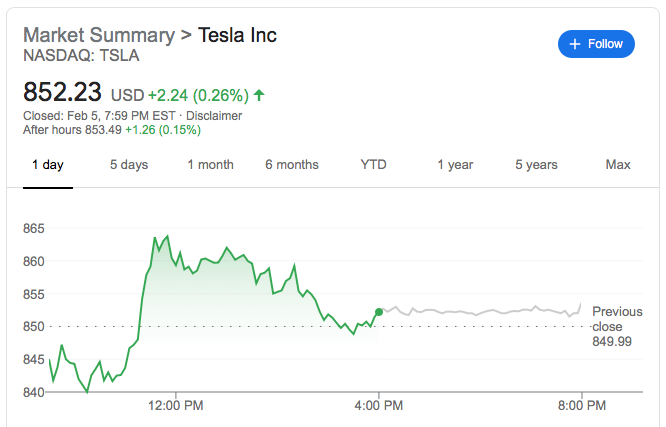Follow the Tesla Inc stock

(596, 44)
